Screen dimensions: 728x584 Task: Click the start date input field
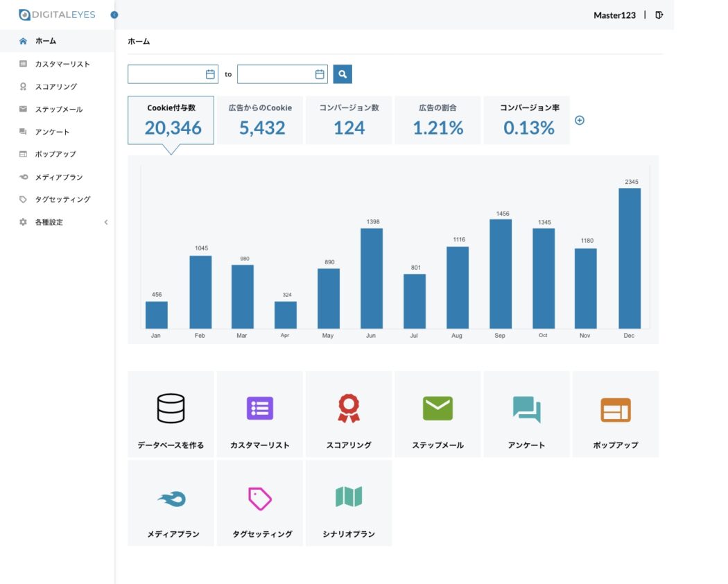click(x=173, y=74)
